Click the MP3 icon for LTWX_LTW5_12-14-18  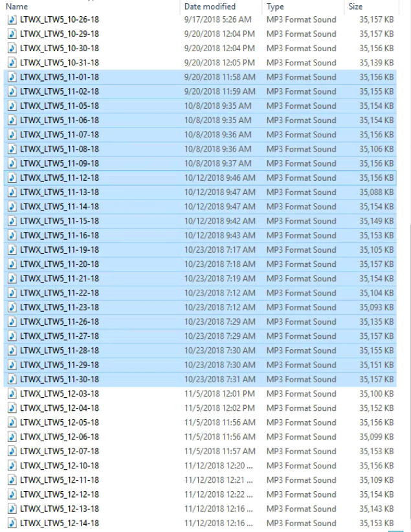click(x=12, y=523)
